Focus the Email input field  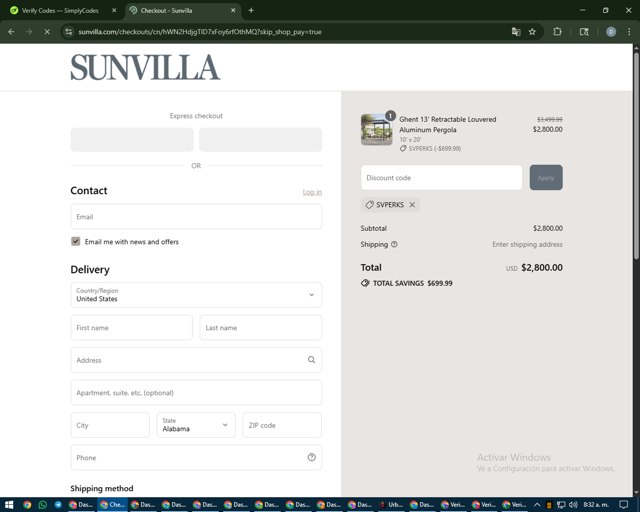[x=196, y=217]
